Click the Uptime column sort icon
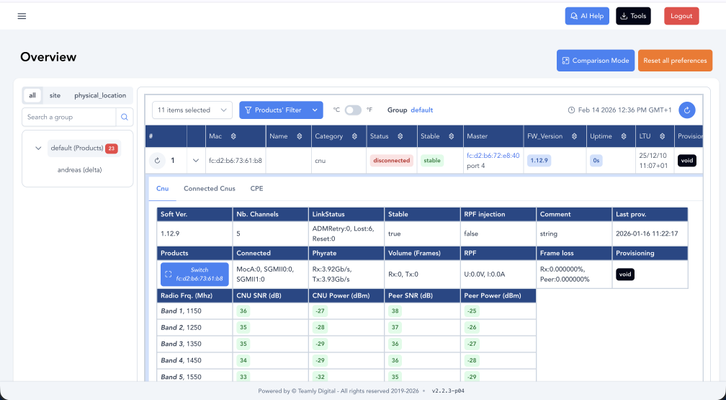The width and height of the screenshot is (726, 400). (624, 136)
